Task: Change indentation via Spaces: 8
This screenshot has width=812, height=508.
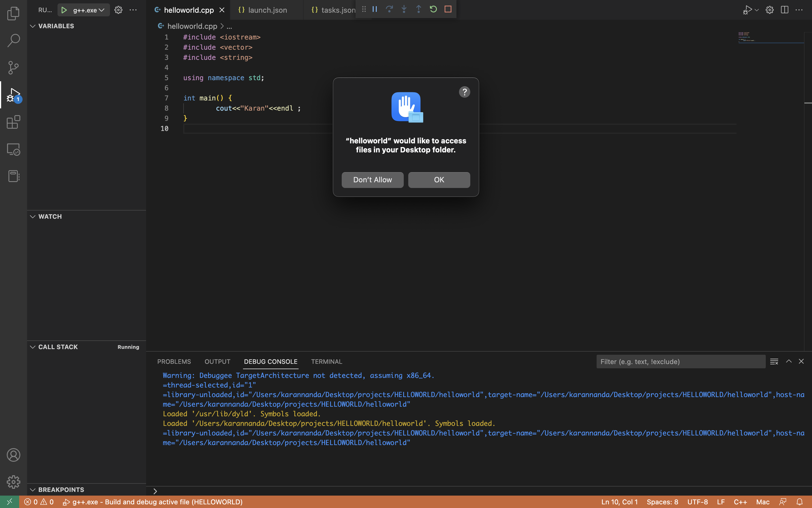Action: [662, 502]
